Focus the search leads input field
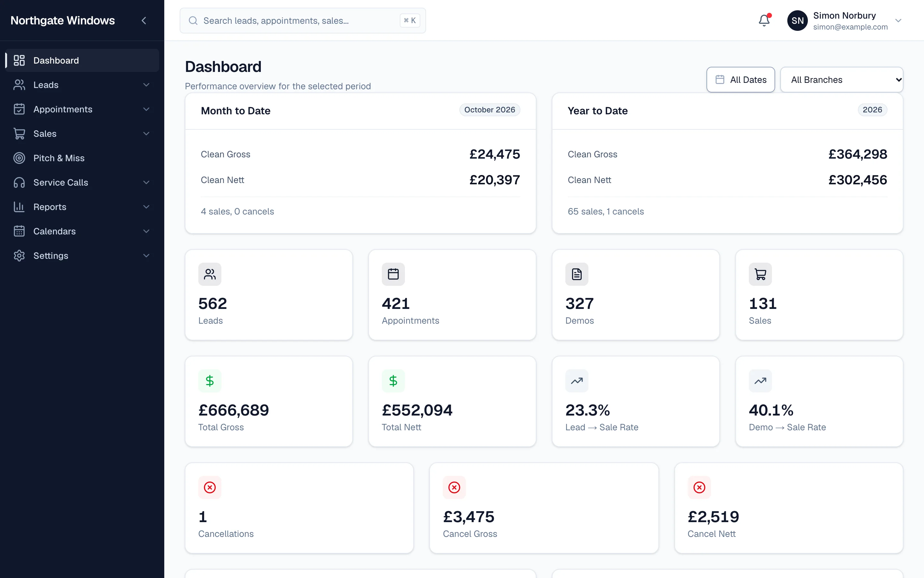The height and width of the screenshot is (578, 924). pyautogui.click(x=303, y=21)
